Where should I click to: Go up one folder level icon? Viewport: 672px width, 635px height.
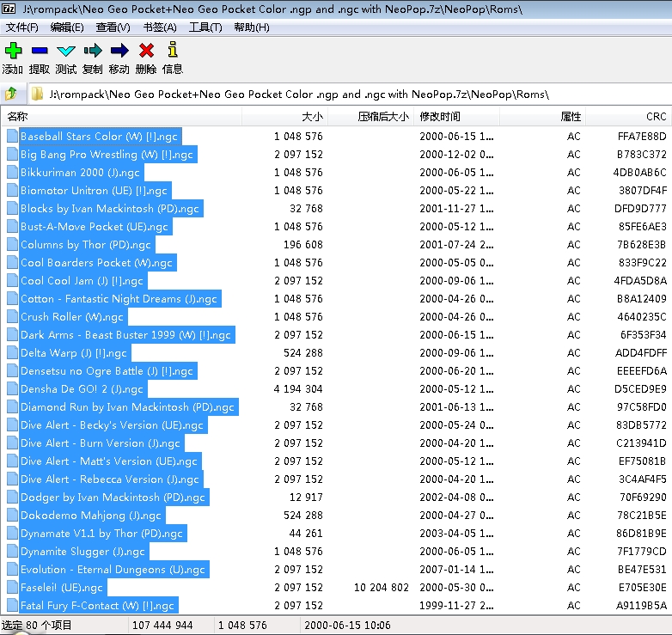11,94
